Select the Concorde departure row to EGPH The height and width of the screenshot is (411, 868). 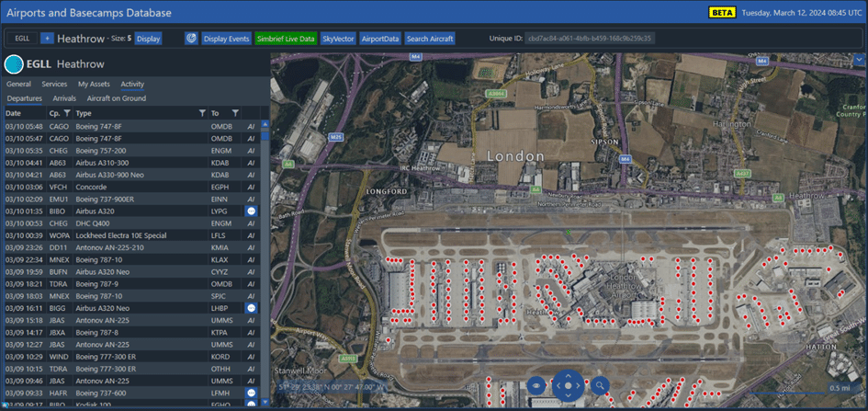(131, 187)
